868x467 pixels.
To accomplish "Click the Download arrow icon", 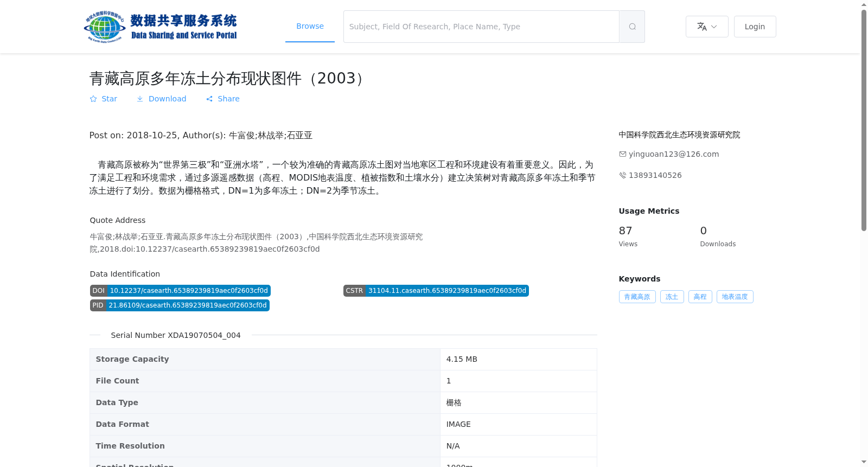I will (x=140, y=99).
